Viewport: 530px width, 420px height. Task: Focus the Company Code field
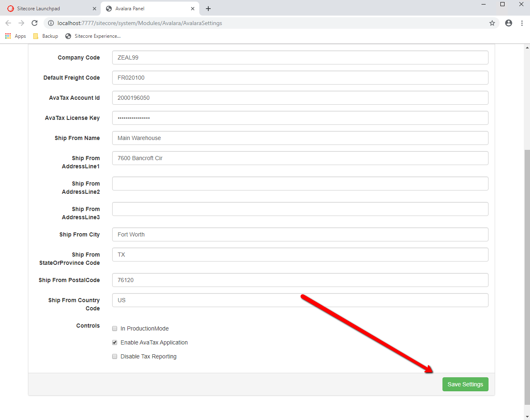pyautogui.click(x=300, y=57)
